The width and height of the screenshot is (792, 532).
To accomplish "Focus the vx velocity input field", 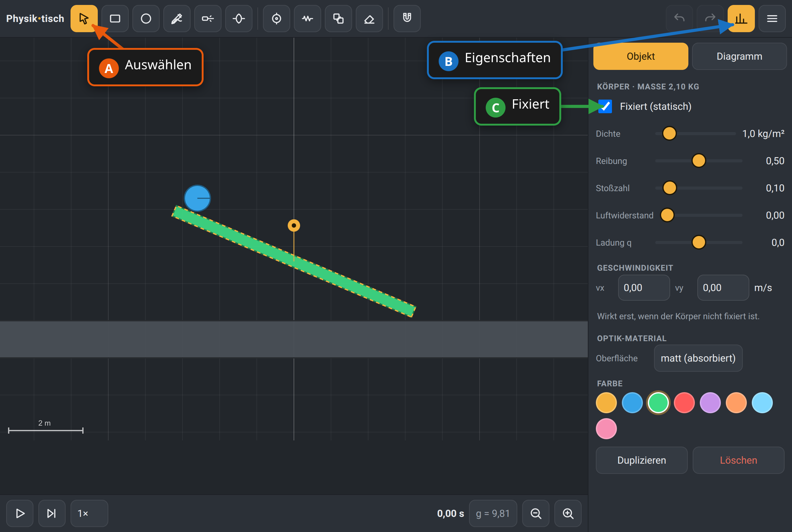I will click(644, 288).
